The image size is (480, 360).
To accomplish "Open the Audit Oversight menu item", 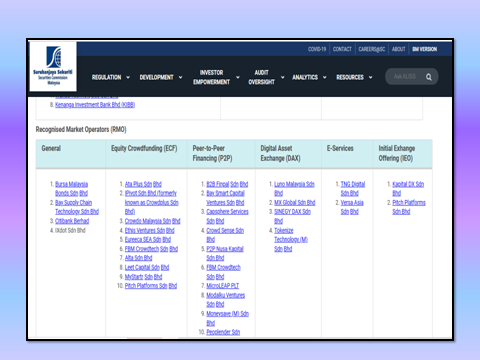I will (x=262, y=77).
